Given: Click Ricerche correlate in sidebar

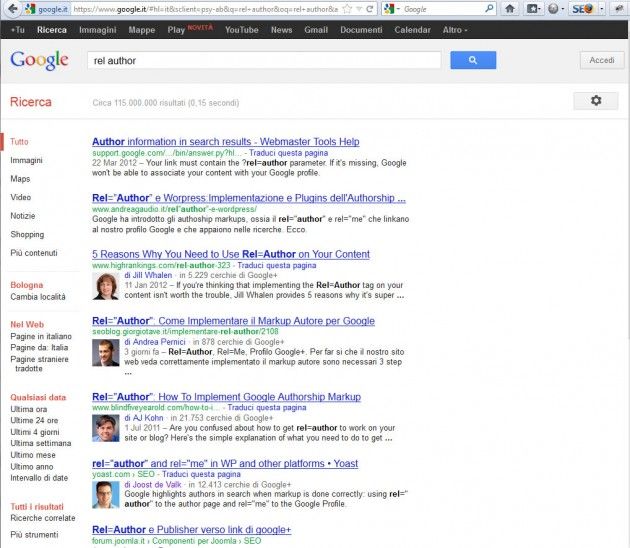Looking at the screenshot, I should pyautogui.click(x=43, y=518).
